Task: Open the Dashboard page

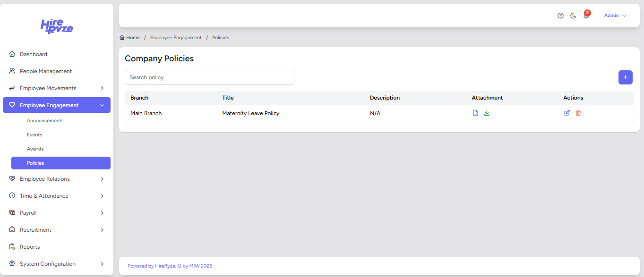Action: click(33, 54)
